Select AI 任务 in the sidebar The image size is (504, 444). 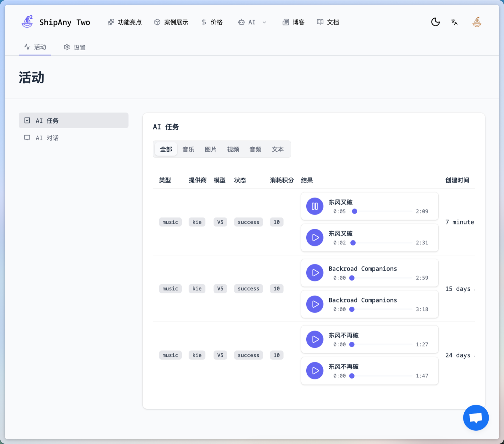pos(47,121)
